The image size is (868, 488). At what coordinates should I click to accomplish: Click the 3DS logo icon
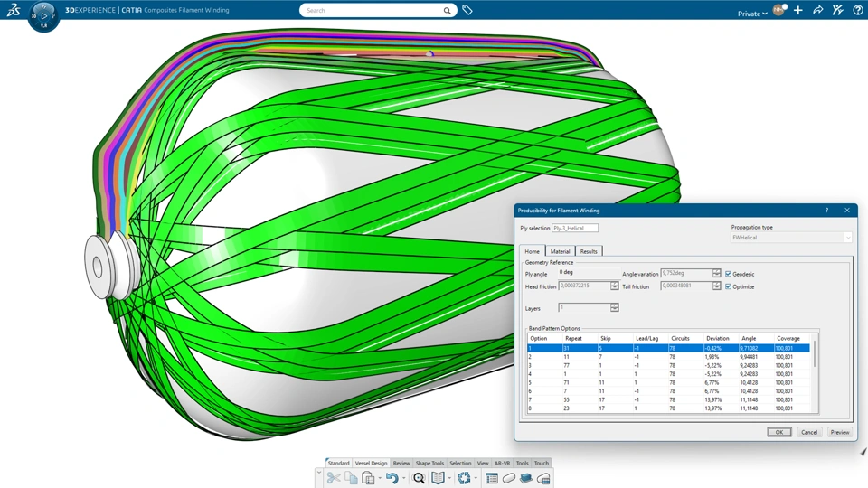click(14, 9)
